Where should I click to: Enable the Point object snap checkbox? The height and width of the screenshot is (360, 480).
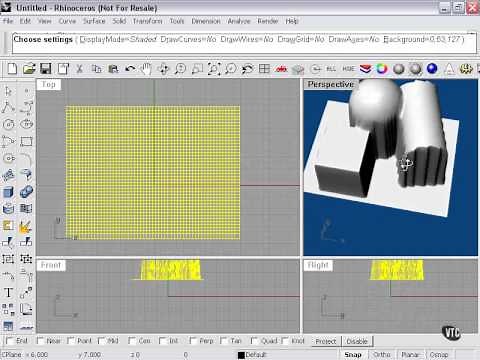click(x=71, y=341)
